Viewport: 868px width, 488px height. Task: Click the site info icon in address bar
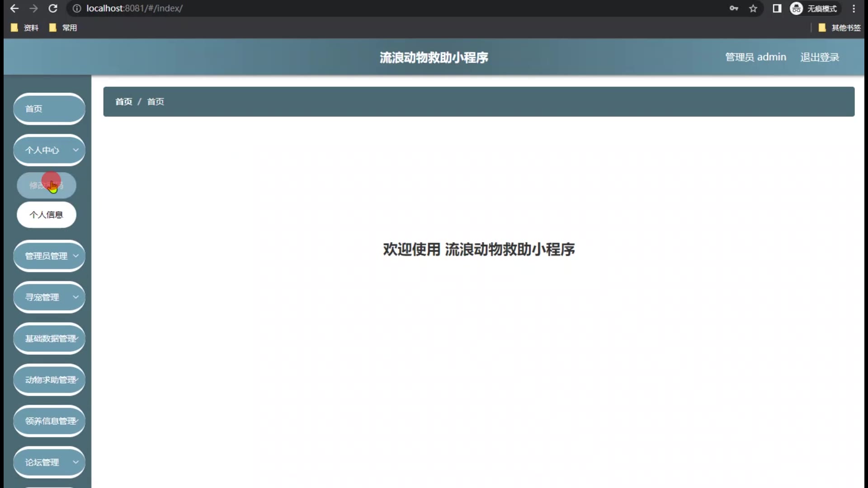click(x=77, y=9)
